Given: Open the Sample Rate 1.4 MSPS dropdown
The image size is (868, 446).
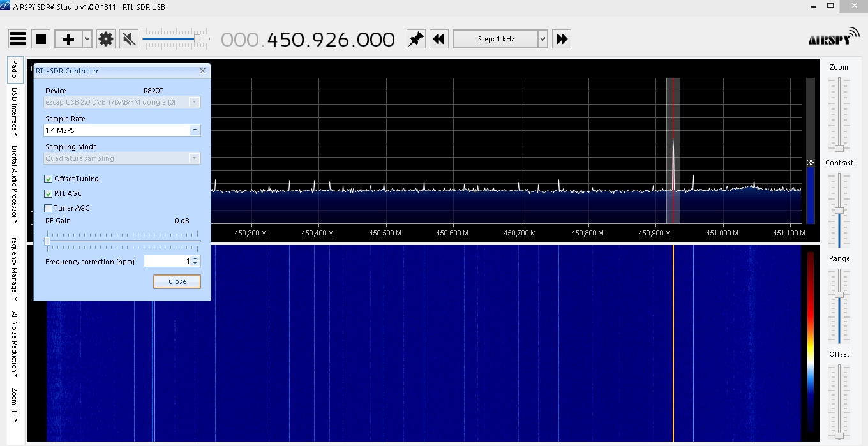Looking at the screenshot, I should [x=122, y=130].
